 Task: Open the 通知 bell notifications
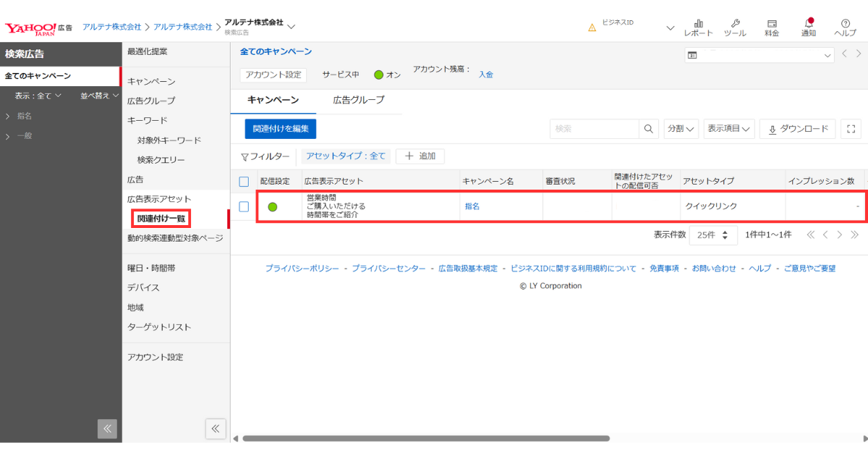coord(809,28)
